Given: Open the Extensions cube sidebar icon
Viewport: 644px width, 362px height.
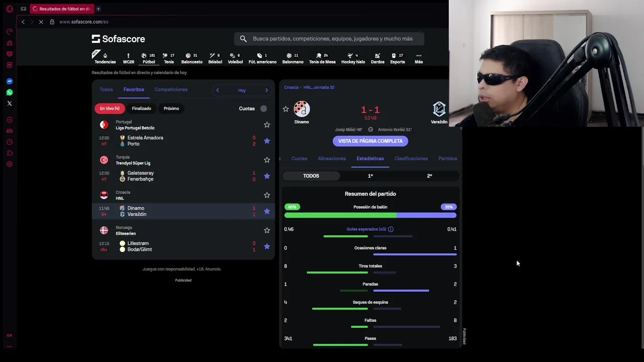Looking at the screenshot, I should (10, 153).
